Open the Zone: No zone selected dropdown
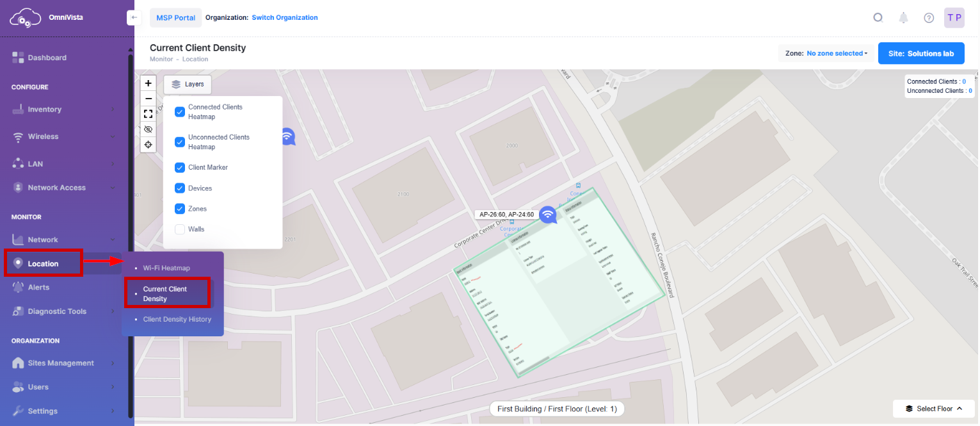Screen dimensions: 980x426 (x=837, y=53)
